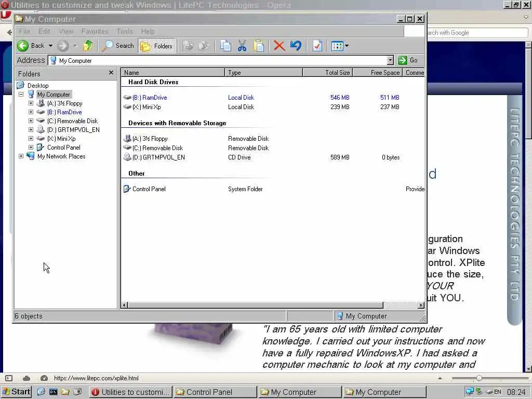The image size is (532, 399).
Task: Select (C:) Removable Disk icon in list
Action: click(127, 148)
